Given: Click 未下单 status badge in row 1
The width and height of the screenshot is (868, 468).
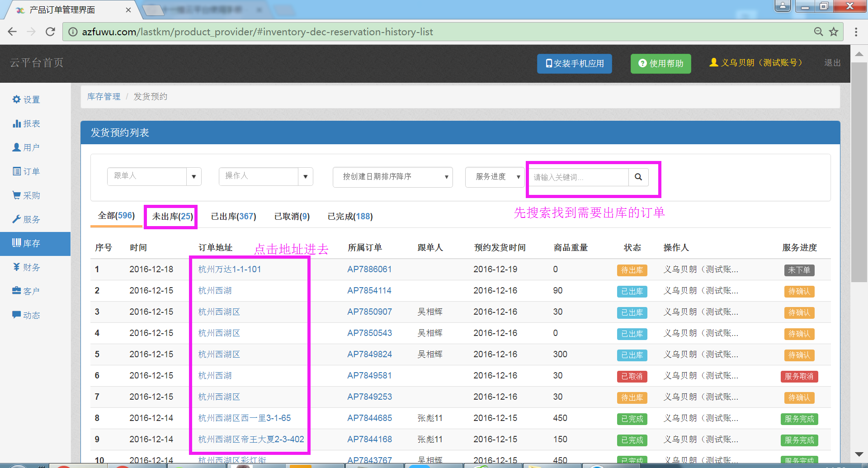Looking at the screenshot, I should (799, 270).
